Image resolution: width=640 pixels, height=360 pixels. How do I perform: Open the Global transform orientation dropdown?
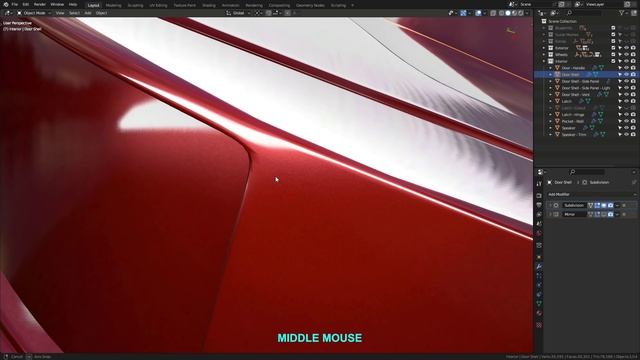coord(238,13)
